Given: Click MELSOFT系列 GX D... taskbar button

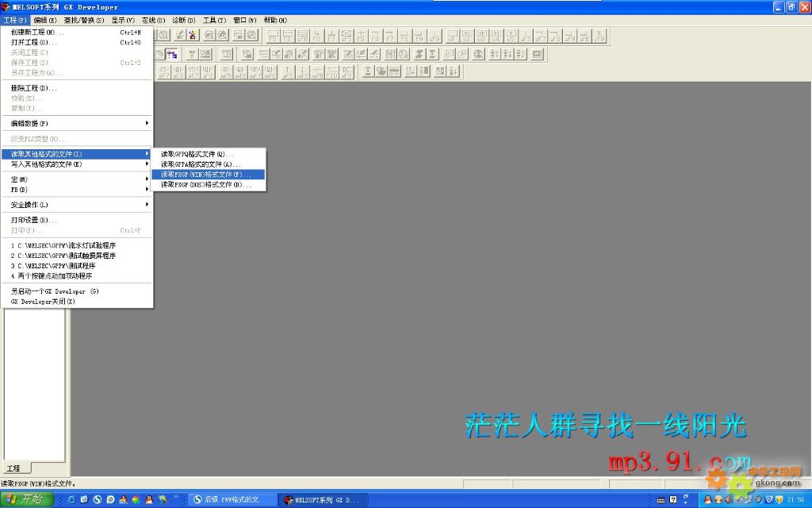Looking at the screenshot, I should pyautogui.click(x=324, y=500).
